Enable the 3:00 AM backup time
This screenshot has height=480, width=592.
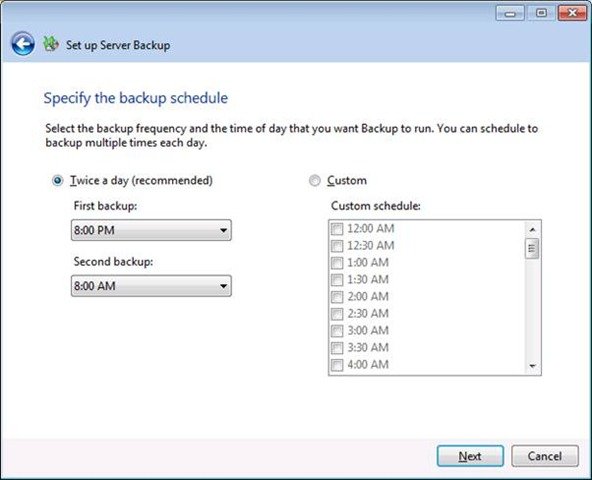337,331
